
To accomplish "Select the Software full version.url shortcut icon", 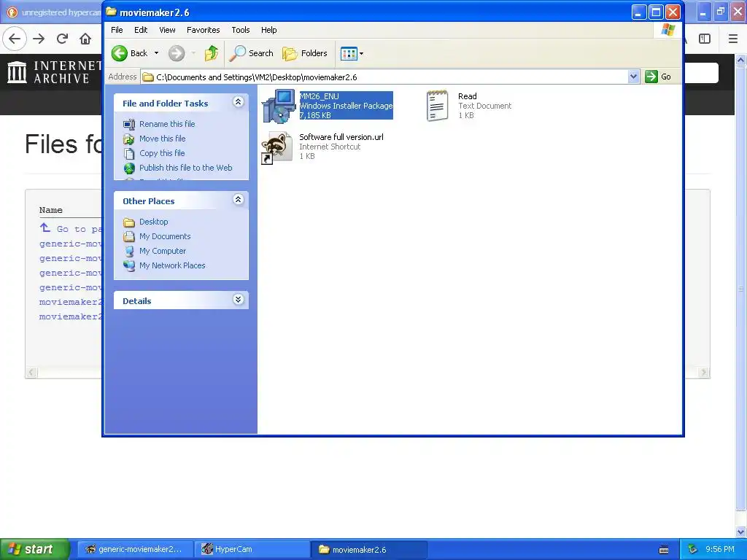I will click(276, 147).
